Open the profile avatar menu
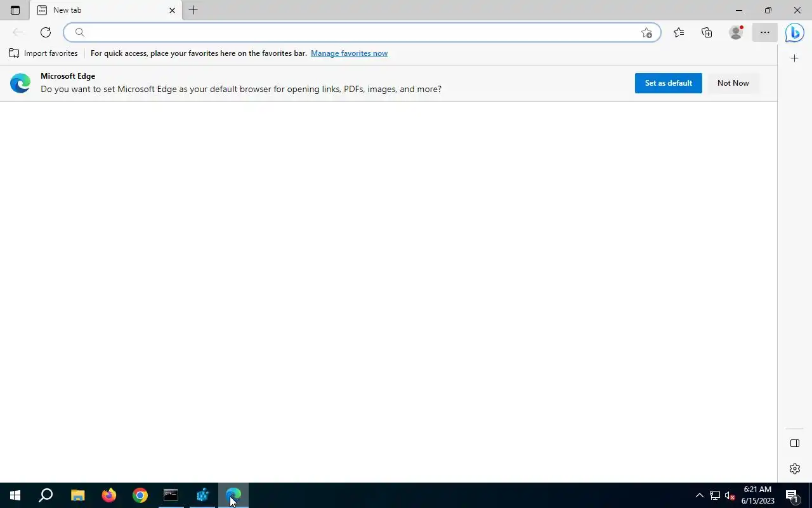The width and height of the screenshot is (812, 508). point(736,32)
